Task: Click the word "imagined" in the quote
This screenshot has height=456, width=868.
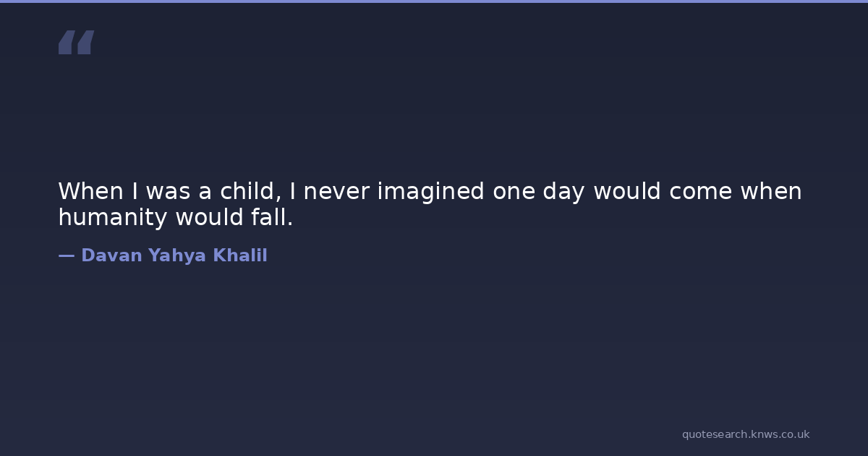Action: click(430, 192)
